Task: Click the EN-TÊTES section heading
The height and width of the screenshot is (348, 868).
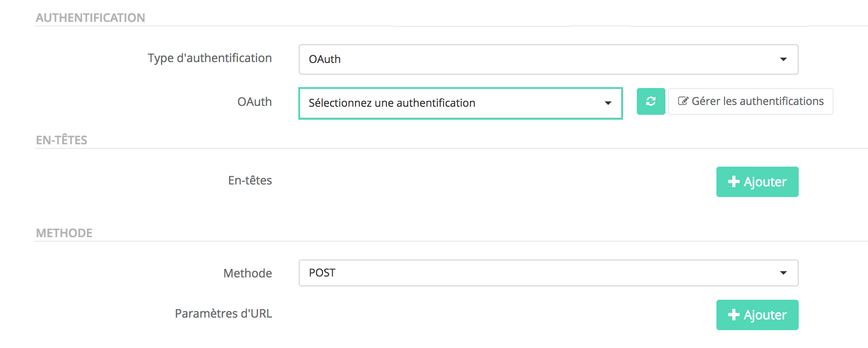Action: [61, 140]
